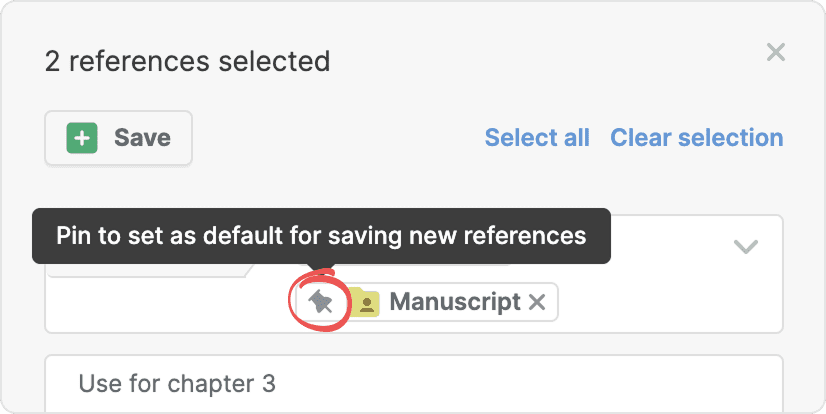The height and width of the screenshot is (414, 826).
Task: Click the pin icon beside Manuscript
Action: click(320, 302)
